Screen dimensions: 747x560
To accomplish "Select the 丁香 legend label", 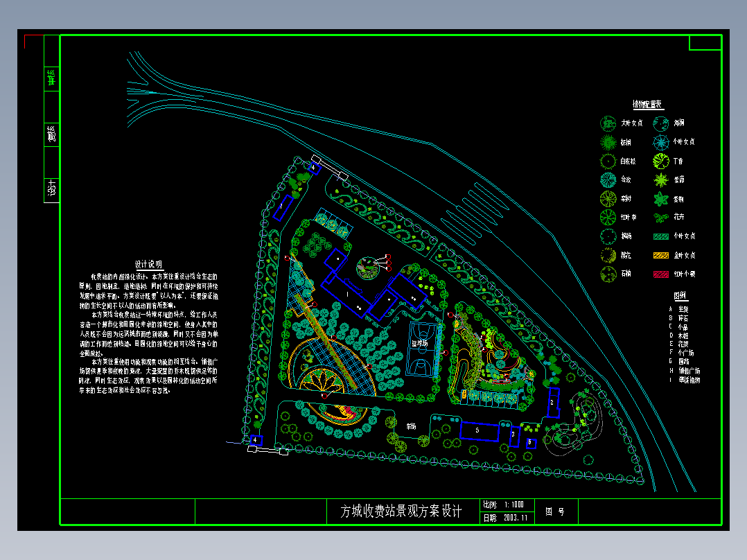I will [678, 161].
